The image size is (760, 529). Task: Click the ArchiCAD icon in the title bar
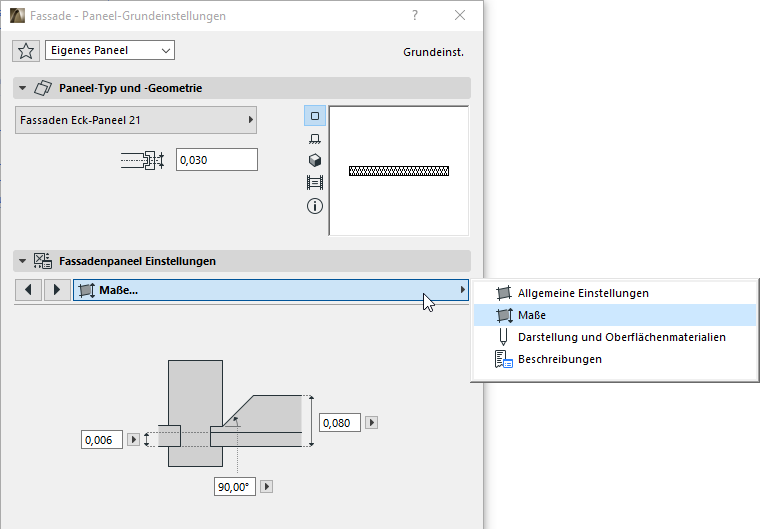[17, 16]
